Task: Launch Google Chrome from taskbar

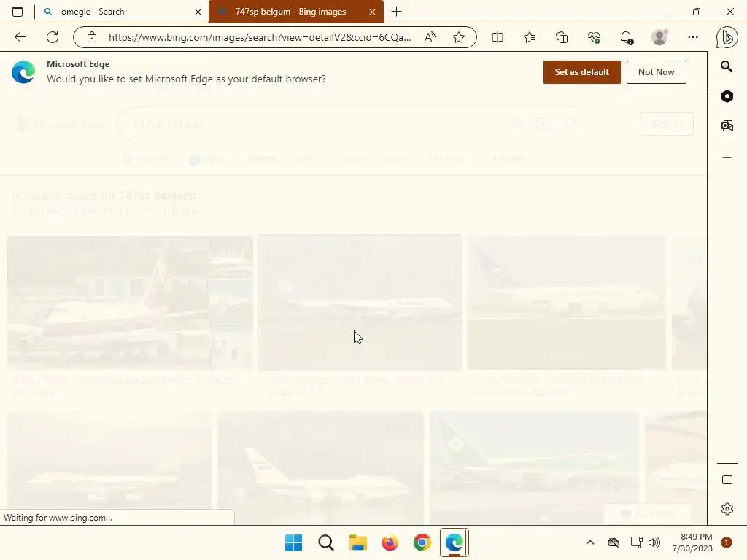Action: pyautogui.click(x=422, y=542)
